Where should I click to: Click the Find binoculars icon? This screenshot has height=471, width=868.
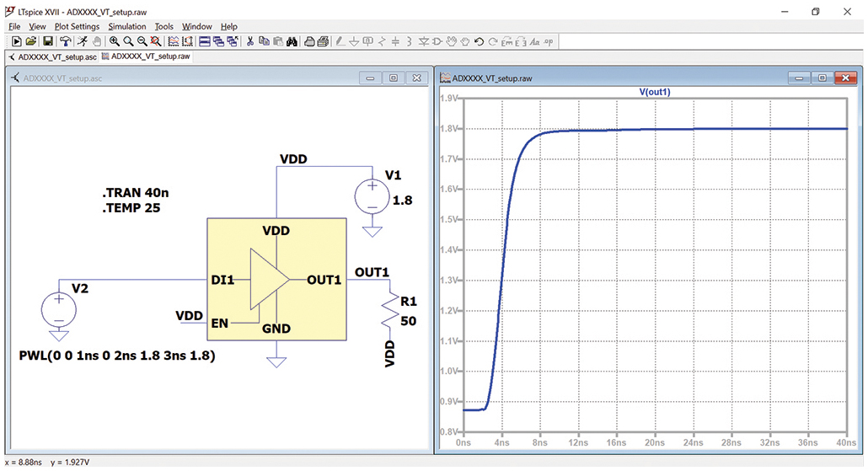292,41
